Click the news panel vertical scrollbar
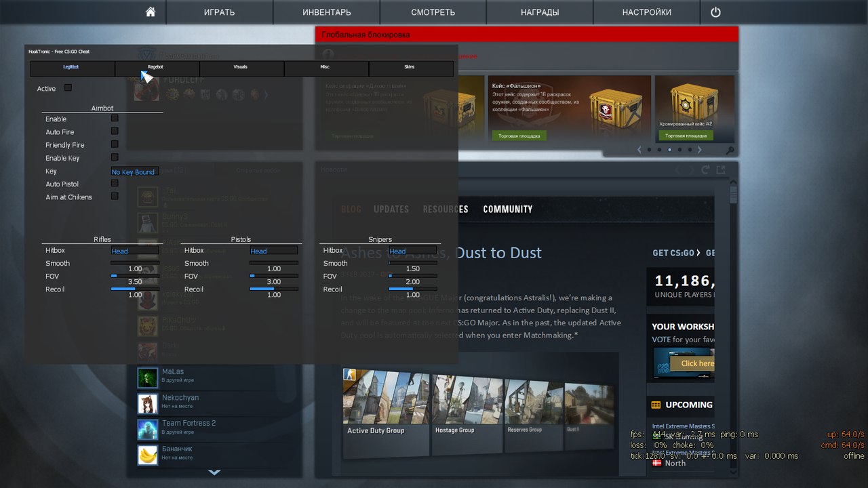The image size is (868, 488). click(733, 325)
